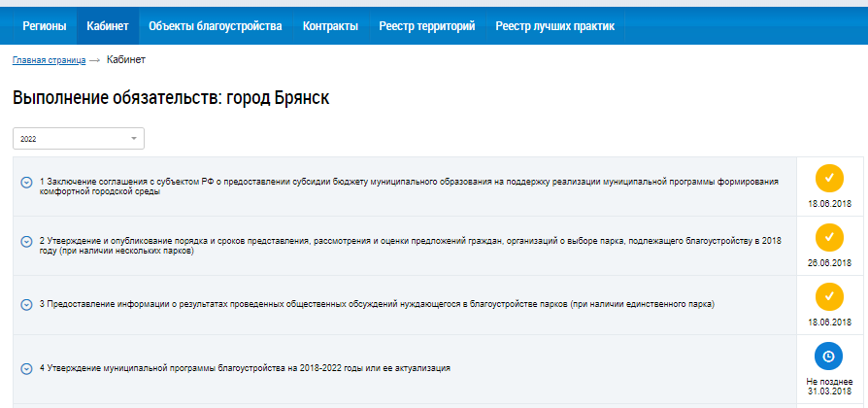Click the yellow checkmark status icon for item 1
The image size is (868, 408).
pyautogui.click(x=828, y=178)
